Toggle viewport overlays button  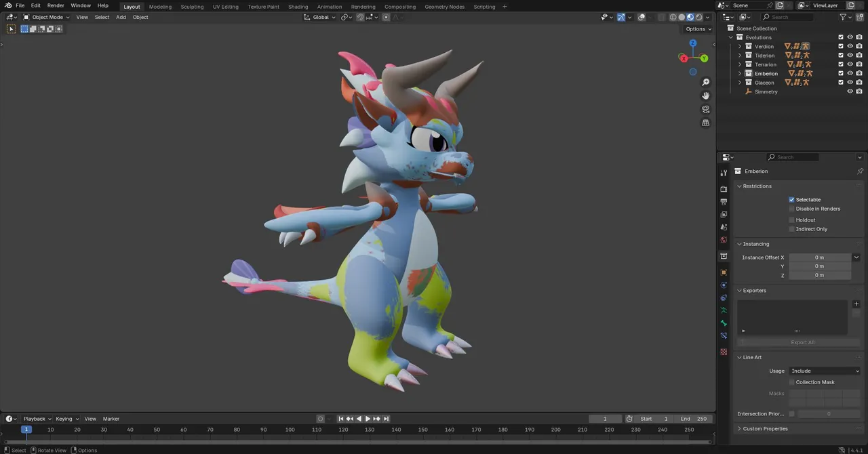[x=642, y=17]
